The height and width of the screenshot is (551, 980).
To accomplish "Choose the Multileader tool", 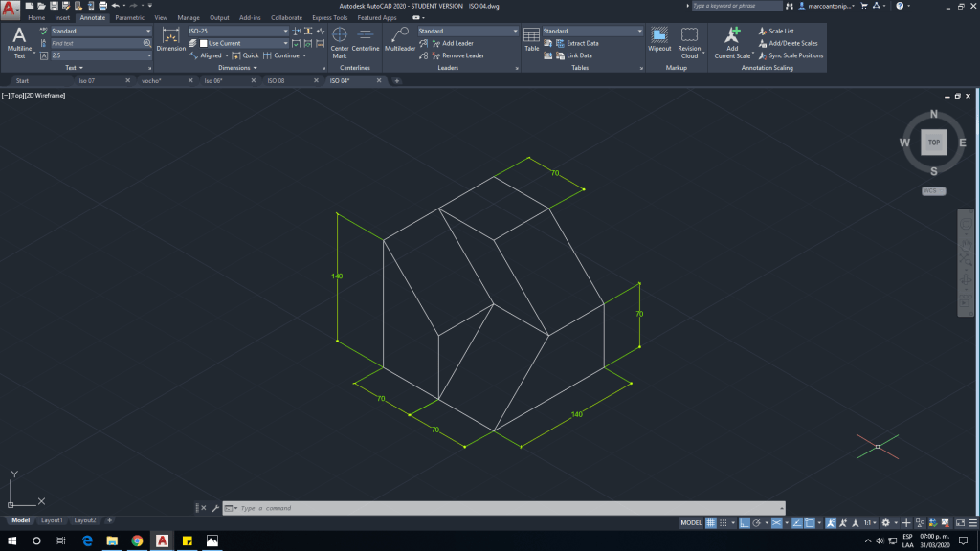I will (x=400, y=40).
